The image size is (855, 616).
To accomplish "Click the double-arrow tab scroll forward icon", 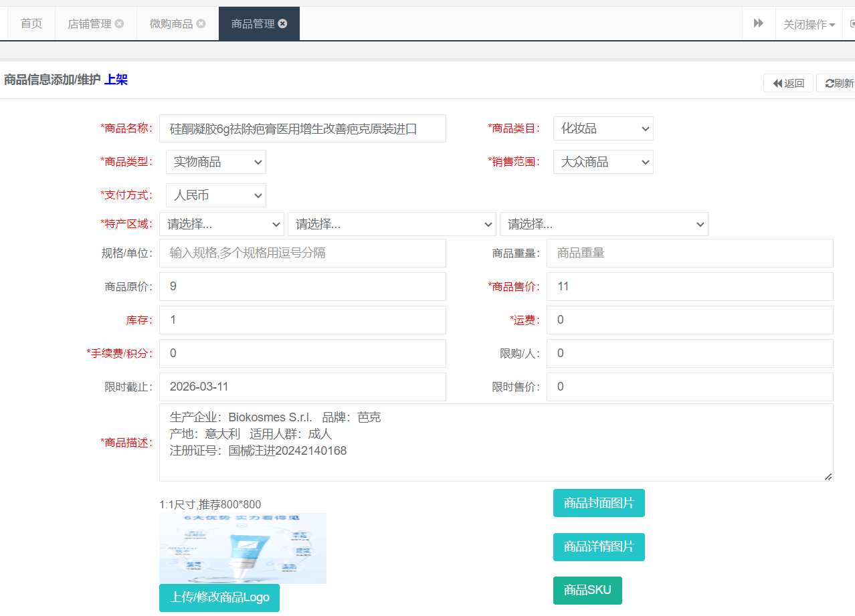I will [758, 23].
